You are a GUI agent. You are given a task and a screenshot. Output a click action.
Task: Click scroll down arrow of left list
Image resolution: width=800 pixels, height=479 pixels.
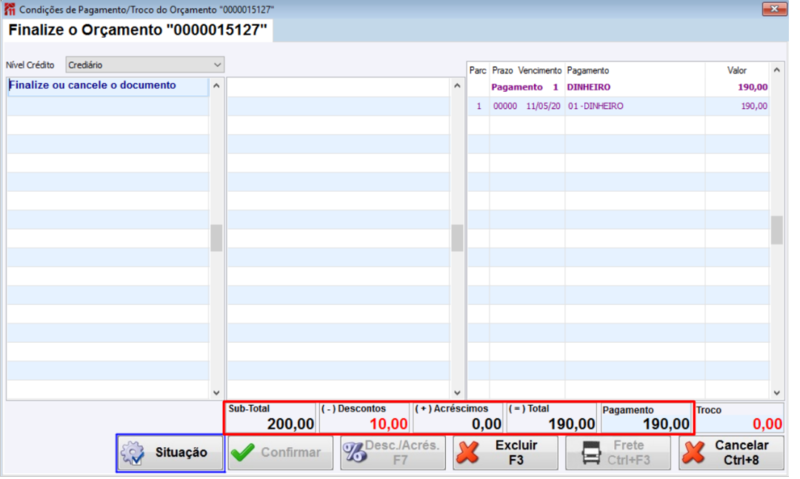[216, 392]
